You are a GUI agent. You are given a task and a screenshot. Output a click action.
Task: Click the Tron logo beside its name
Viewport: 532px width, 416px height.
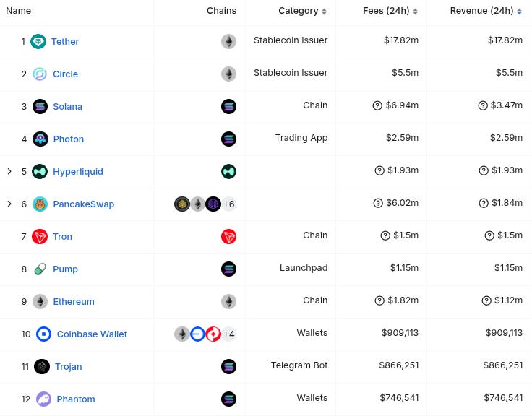[x=40, y=237]
